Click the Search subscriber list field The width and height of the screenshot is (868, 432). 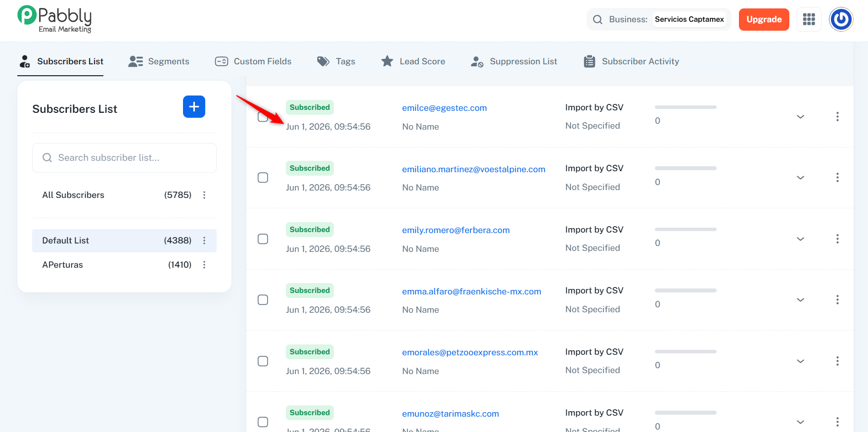click(124, 158)
